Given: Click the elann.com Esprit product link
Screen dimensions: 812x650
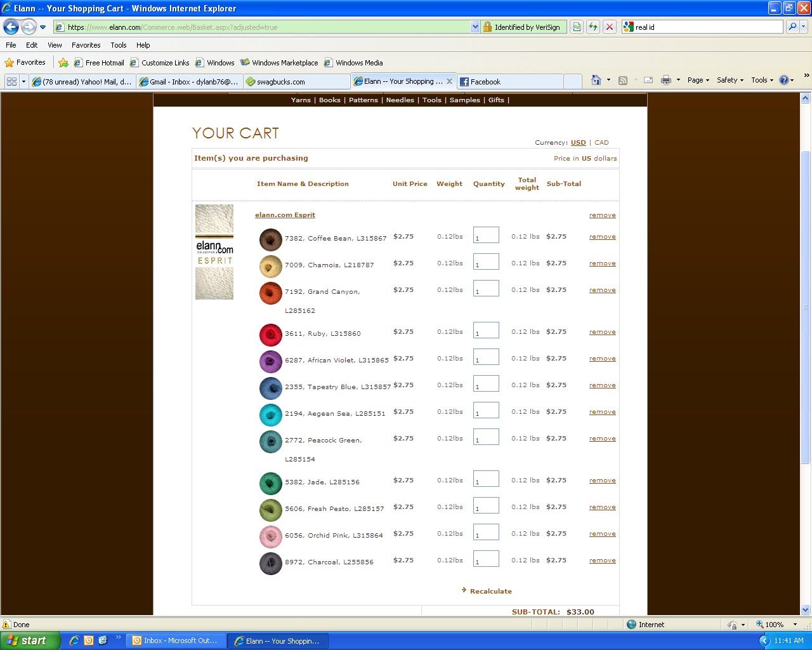Looking at the screenshot, I should tap(285, 215).
